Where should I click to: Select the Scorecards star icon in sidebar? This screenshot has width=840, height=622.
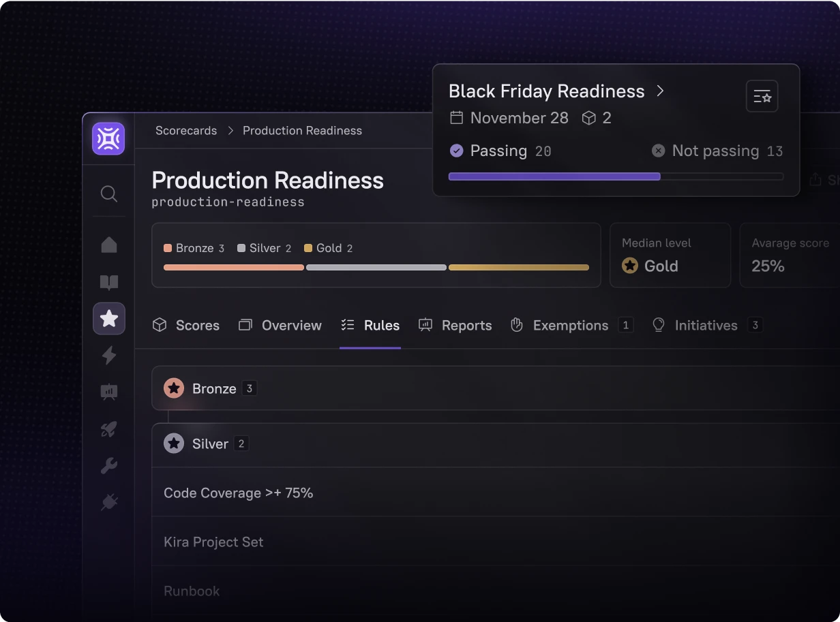click(x=109, y=318)
